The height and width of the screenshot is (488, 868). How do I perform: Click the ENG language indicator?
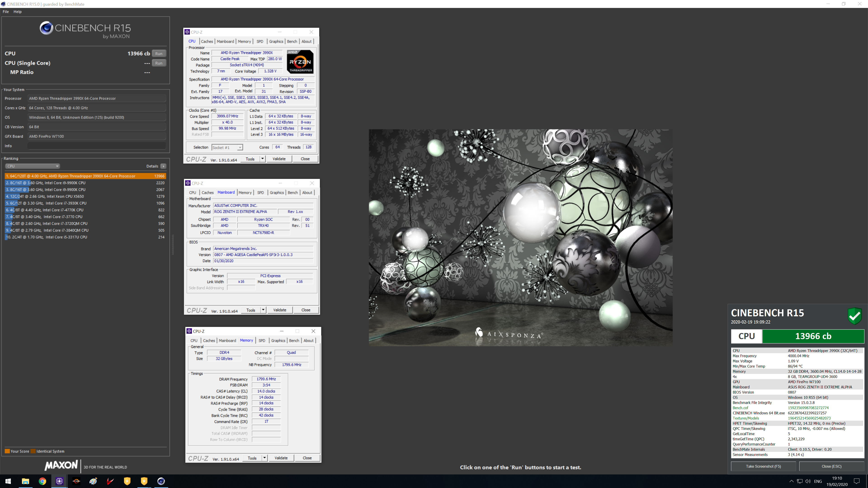coord(818,481)
